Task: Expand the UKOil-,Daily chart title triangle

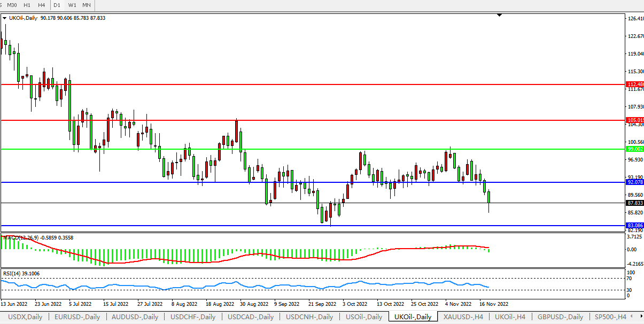Action: [x=5, y=18]
